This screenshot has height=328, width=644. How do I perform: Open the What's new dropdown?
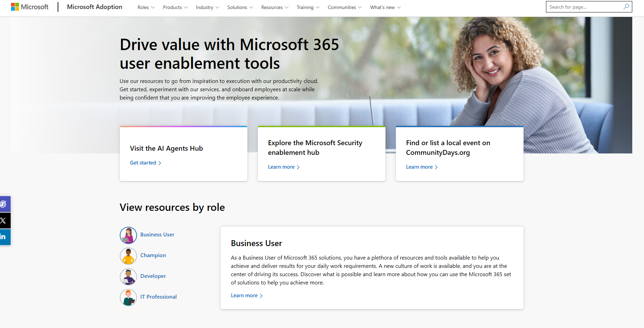385,7
